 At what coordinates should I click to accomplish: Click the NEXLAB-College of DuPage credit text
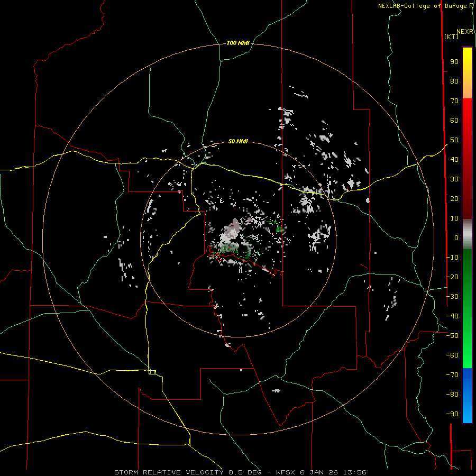pyautogui.click(x=423, y=6)
